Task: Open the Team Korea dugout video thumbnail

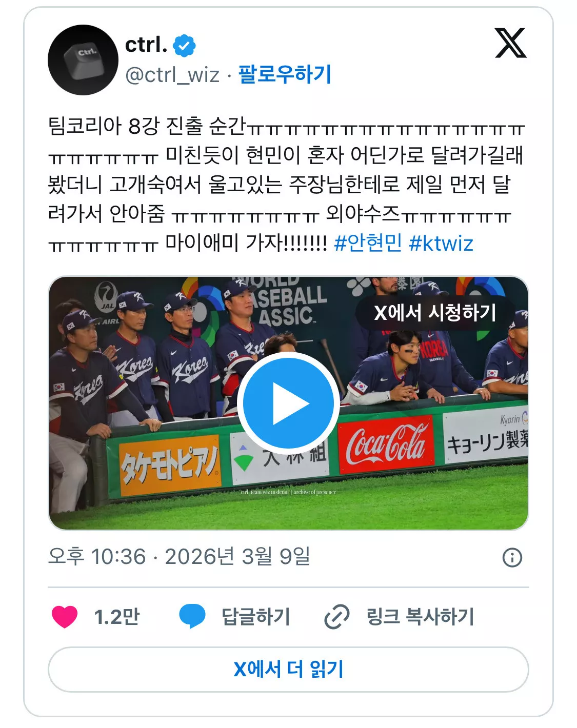Action: pos(288,403)
